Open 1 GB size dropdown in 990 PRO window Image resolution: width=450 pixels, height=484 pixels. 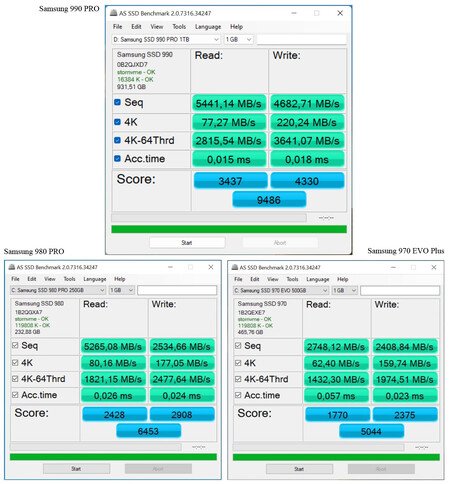click(239, 39)
